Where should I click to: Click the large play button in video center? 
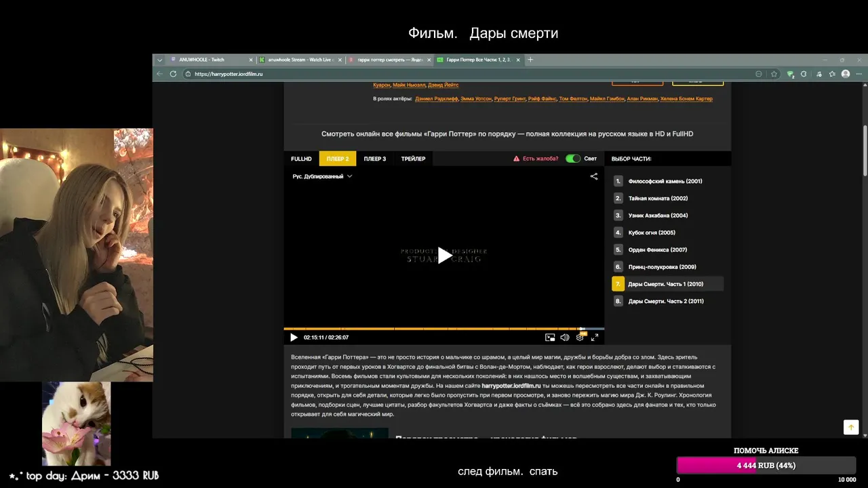pos(443,256)
